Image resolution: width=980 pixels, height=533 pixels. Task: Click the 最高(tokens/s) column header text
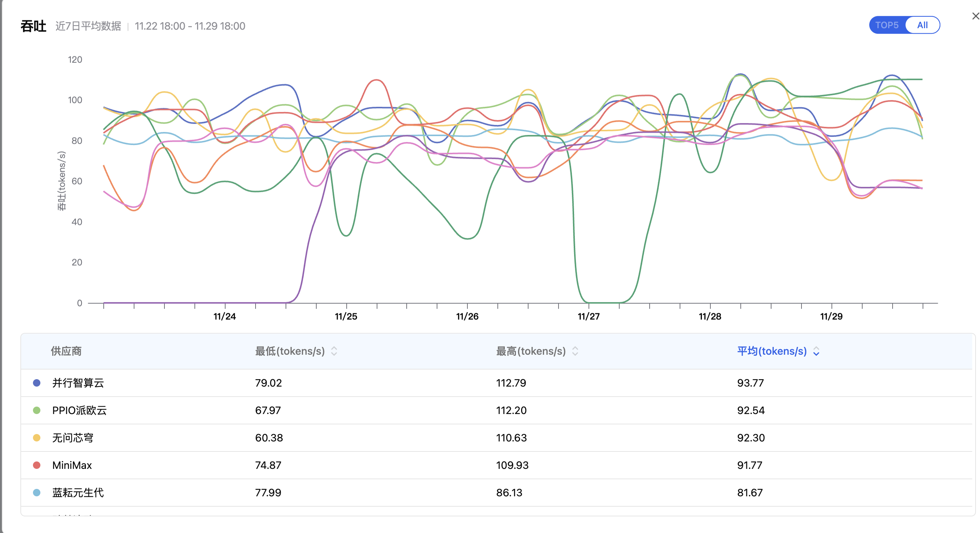[530, 351]
